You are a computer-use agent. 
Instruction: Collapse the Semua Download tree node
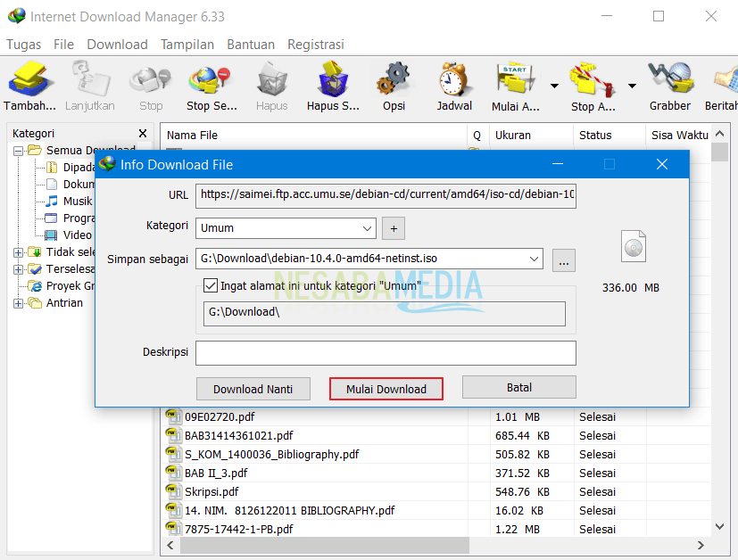pyautogui.click(x=19, y=151)
